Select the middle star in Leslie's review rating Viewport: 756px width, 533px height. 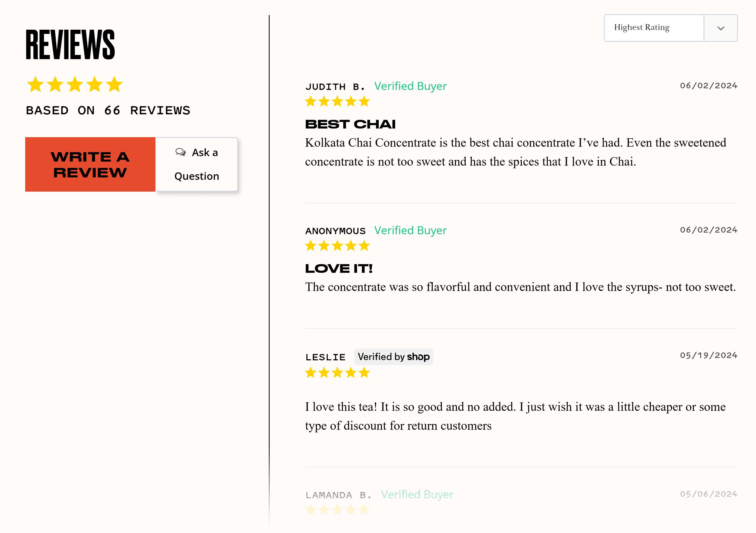coord(337,373)
